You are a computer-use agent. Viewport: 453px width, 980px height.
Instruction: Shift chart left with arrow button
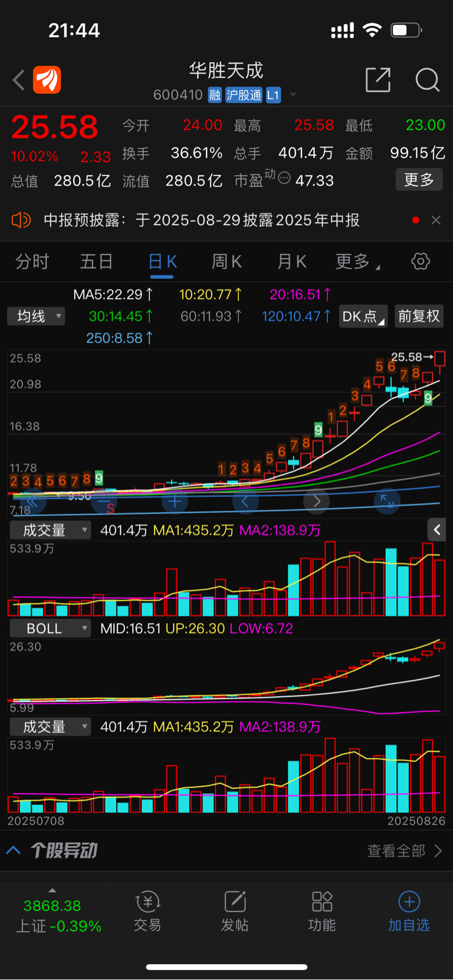[x=245, y=501]
